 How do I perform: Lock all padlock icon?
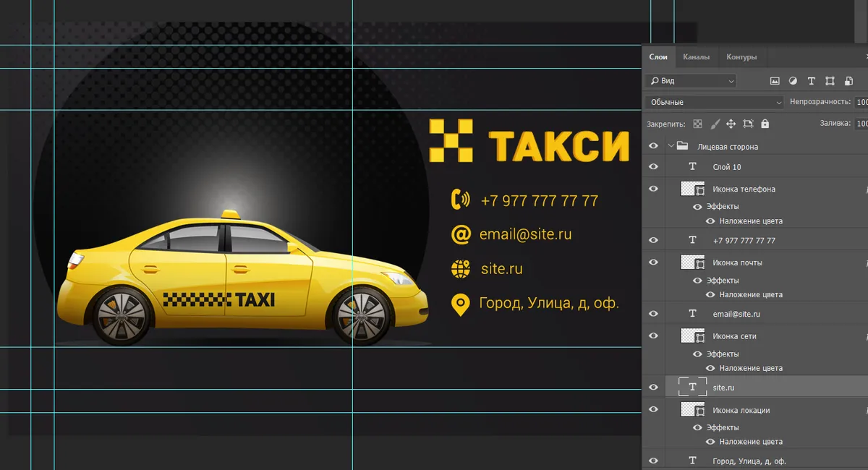tap(765, 124)
